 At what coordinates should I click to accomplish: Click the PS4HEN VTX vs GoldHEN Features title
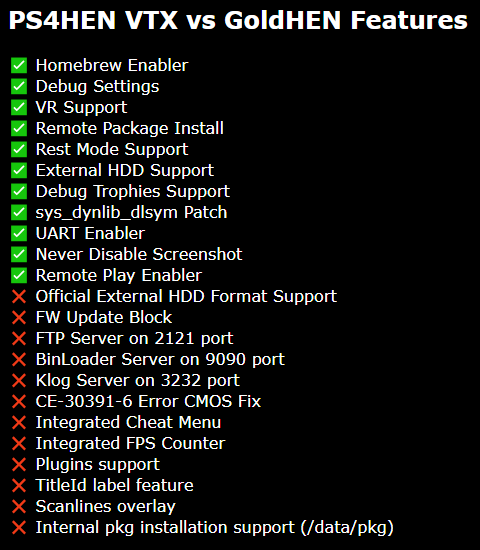pyautogui.click(x=238, y=20)
